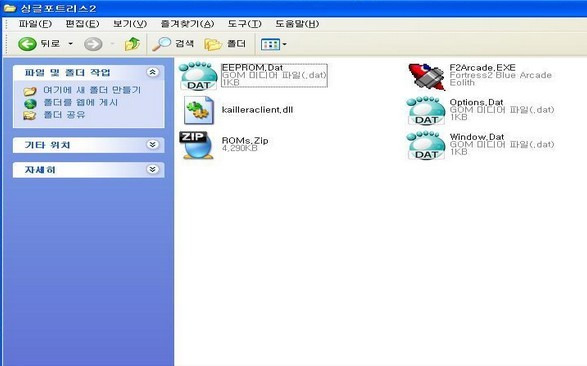Screen dimensions: 587x366
Task: Click the 폴더 공유 link
Action: (x=64, y=115)
